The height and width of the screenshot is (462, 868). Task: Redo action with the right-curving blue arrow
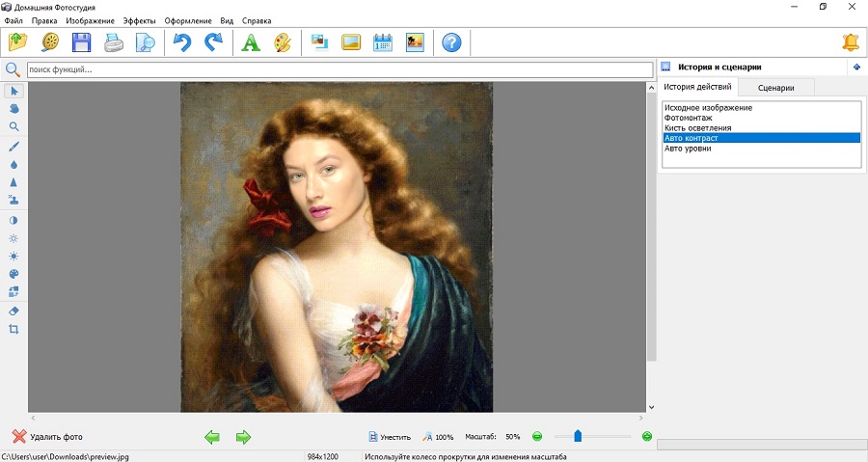click(214, 42)
